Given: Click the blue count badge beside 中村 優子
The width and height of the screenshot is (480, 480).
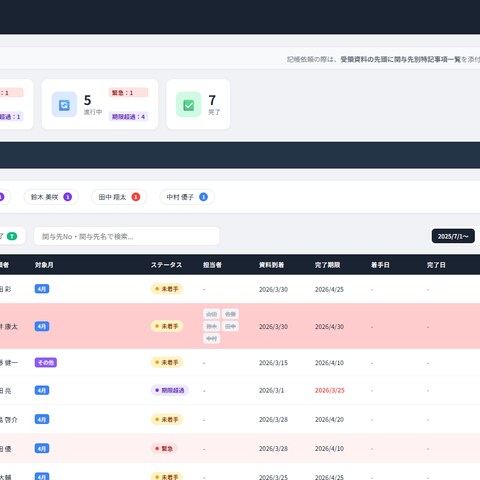Looking at the screenshot, I should point(203,197).
